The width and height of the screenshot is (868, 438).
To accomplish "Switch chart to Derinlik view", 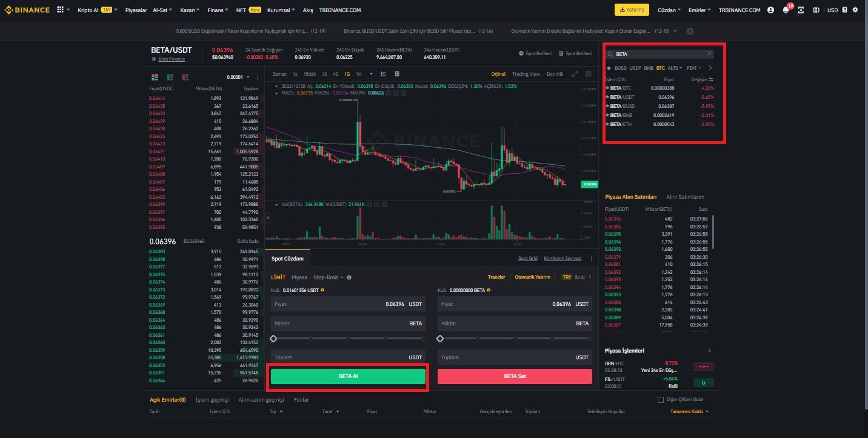I will coord(555,74).
